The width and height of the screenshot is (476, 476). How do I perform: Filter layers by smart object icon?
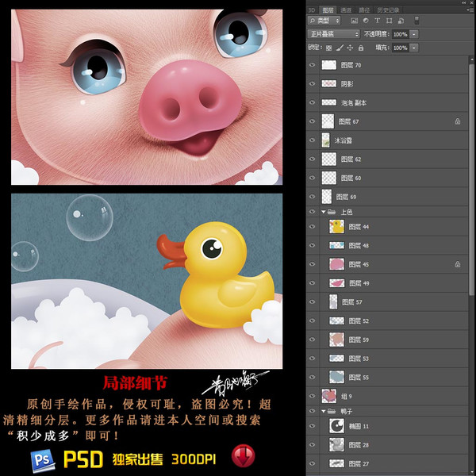click(401, 21)
